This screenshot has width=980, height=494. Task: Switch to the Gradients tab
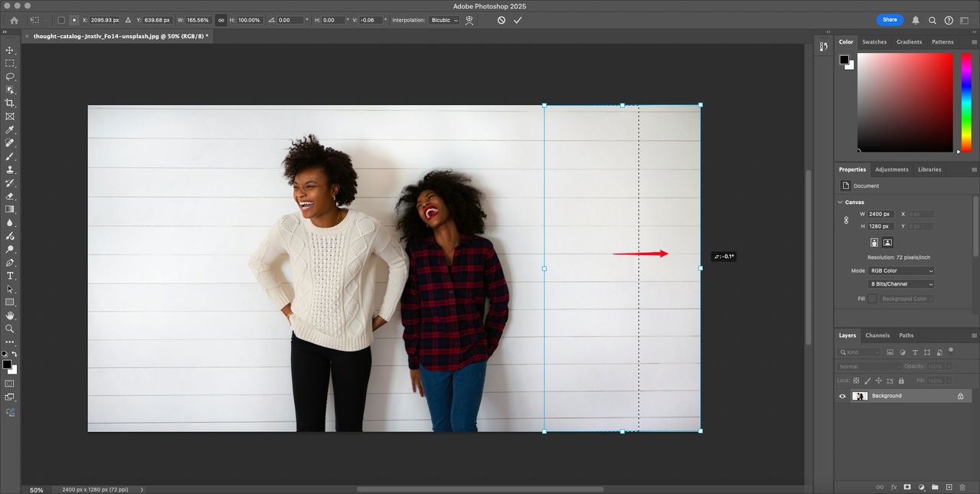tap(910, 42)
